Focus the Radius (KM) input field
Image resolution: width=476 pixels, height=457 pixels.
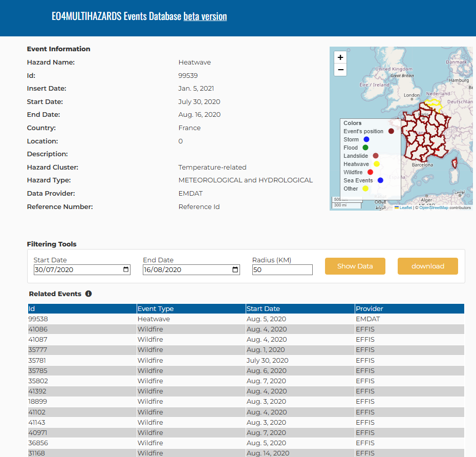[x=283, y=270]
